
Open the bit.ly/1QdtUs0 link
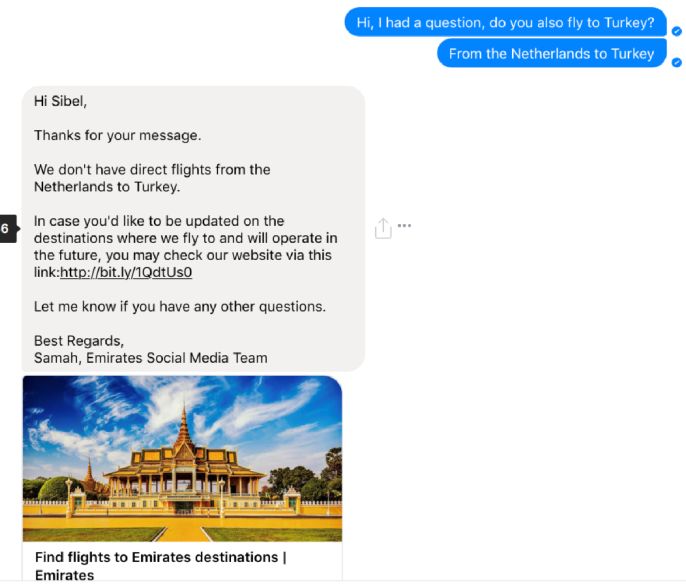pyautogui.click(x=126, y=273)
